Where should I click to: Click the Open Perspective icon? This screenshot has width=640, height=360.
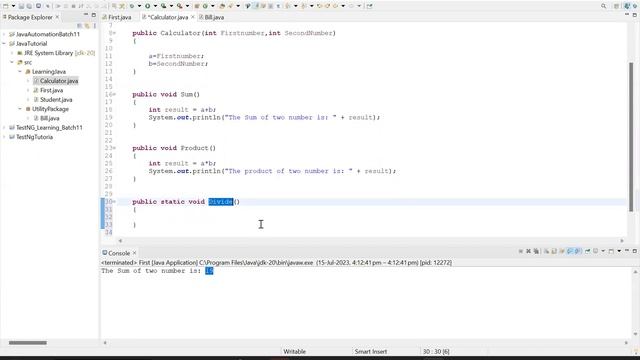[616, 6]
